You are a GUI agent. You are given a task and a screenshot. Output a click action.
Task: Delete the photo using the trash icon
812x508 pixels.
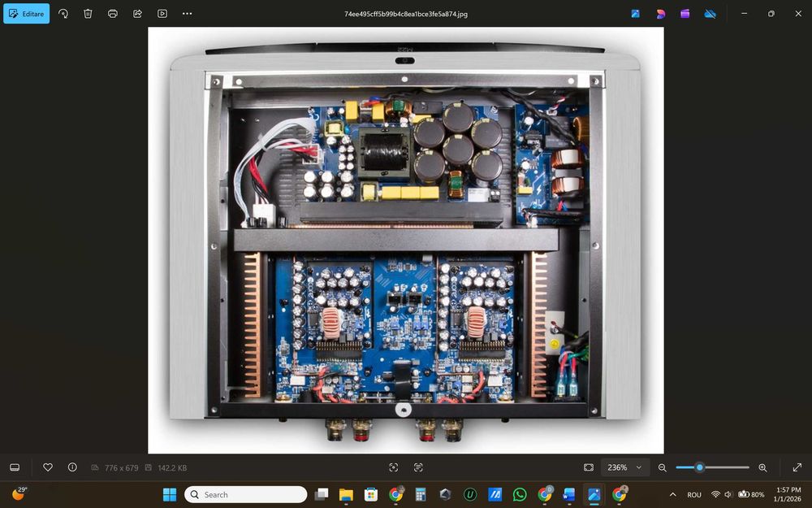[x=88, y=14]
